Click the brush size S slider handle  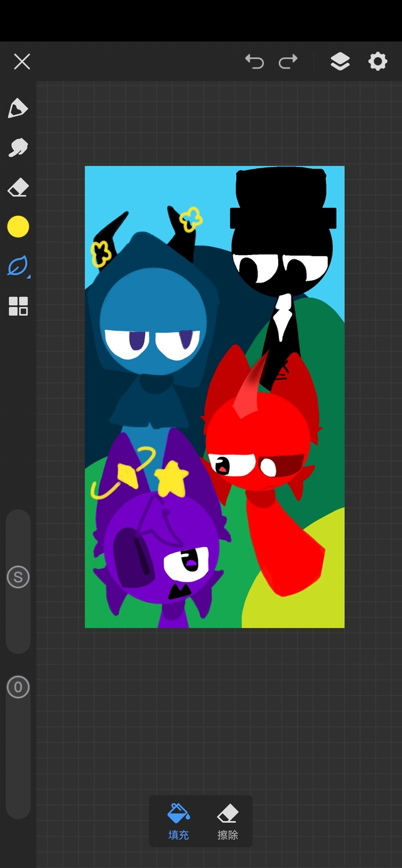point(18,577)
